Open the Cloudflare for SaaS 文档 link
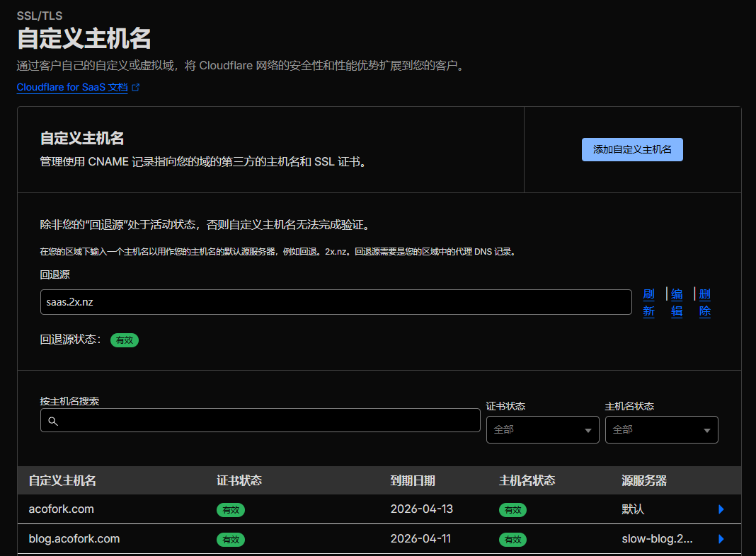 pyautogui.click(x=72, y=87)
